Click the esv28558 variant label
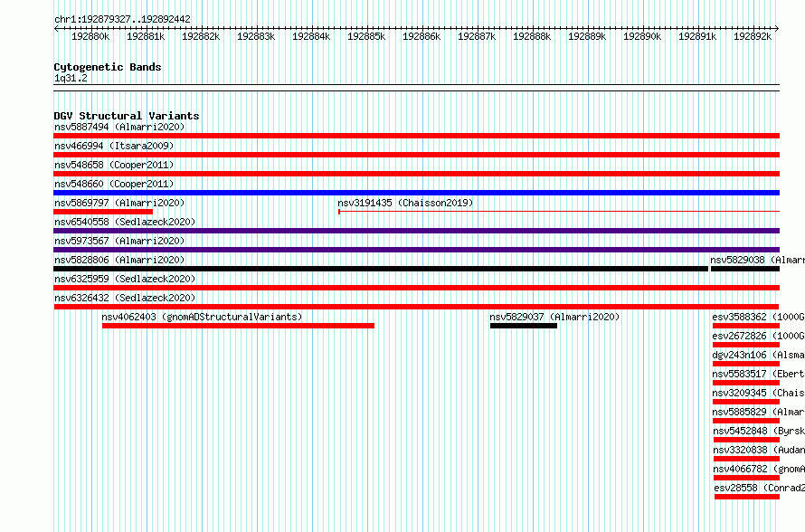 click(760, 488)
